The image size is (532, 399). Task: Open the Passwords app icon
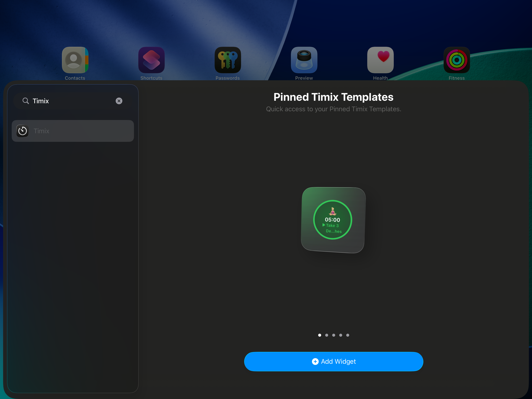coord(227,60)
